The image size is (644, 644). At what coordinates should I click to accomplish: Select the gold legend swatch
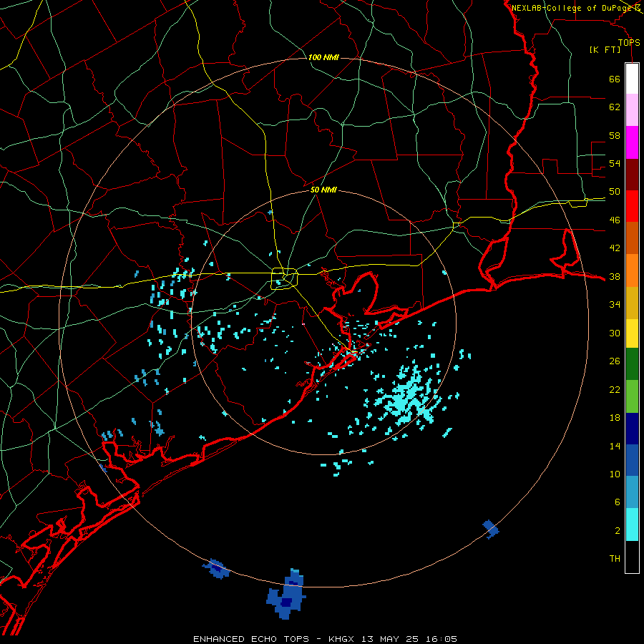coord(632,303)
